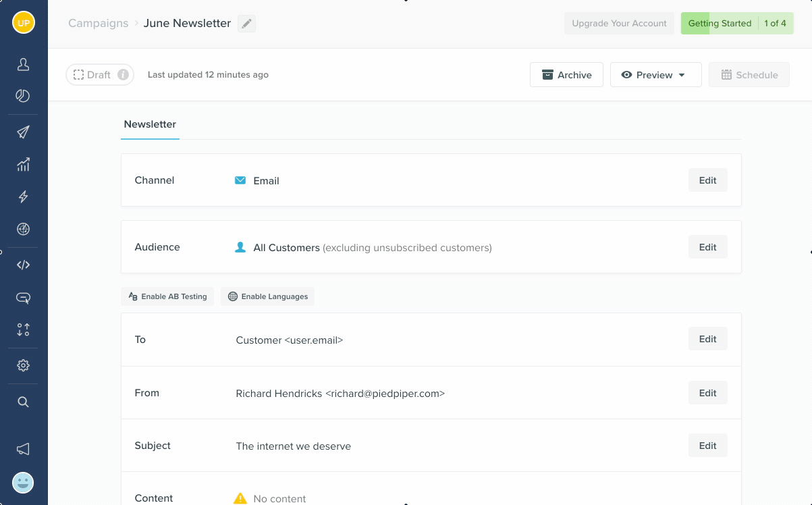The height and width of the screenshot is (505, 812).
Task: Click the pencil to rename June Newsletter
Action: [x=246, y=23]
